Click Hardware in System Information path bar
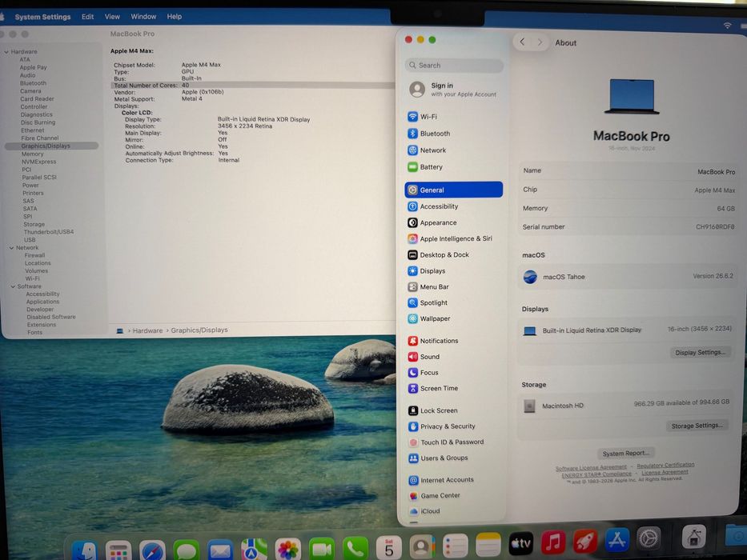The image size is (747, 560). click(x=147, y=330)
